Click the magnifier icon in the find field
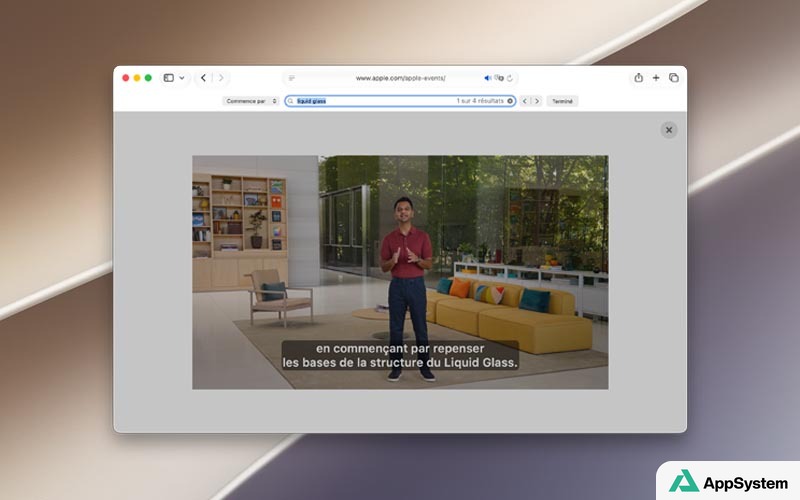The image size is (800, 500). coord(291,101)
